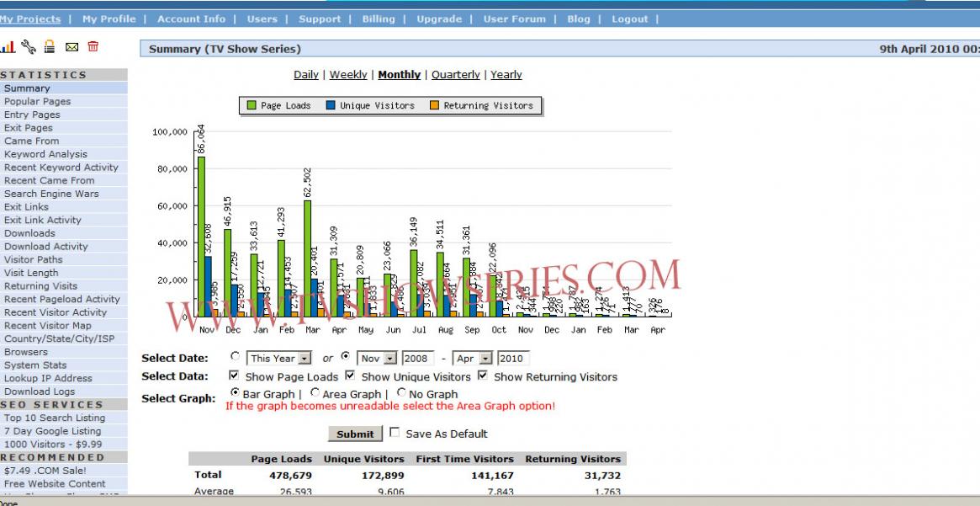Click the red trash can icon
Screen dimensions: 980x506
click(x=93, y=47)
